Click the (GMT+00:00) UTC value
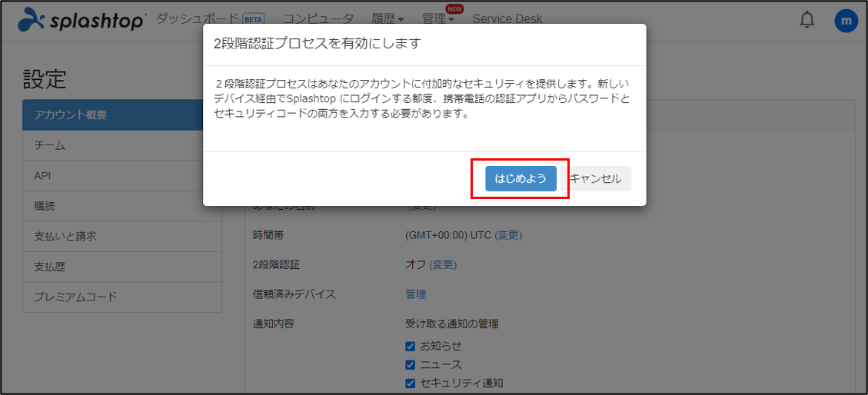868x395 pixels. tap(448, 235)
